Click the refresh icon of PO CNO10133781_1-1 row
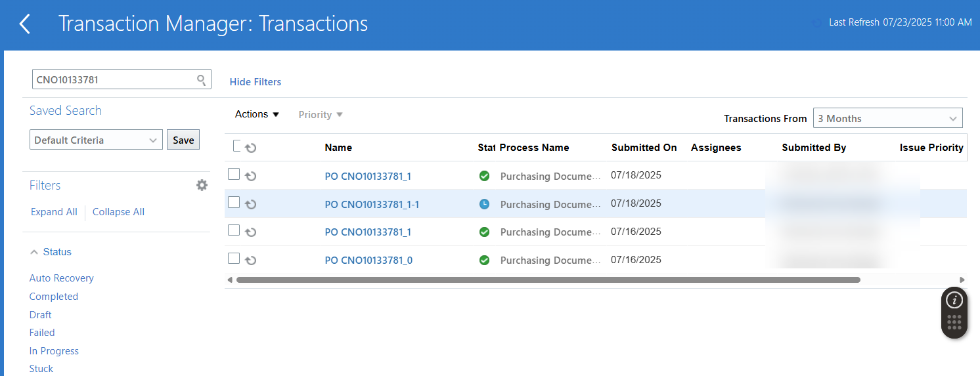 point(250,204)
